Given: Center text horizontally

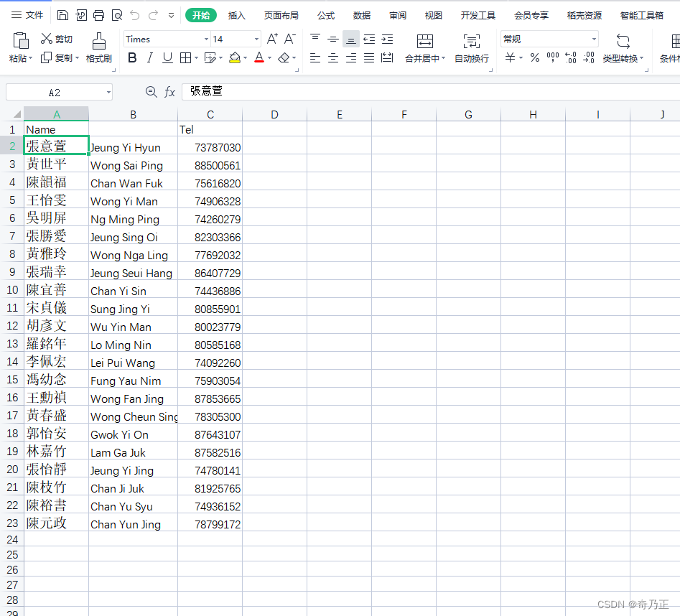Looking at the screenshot, I should [x=333, y=57].
